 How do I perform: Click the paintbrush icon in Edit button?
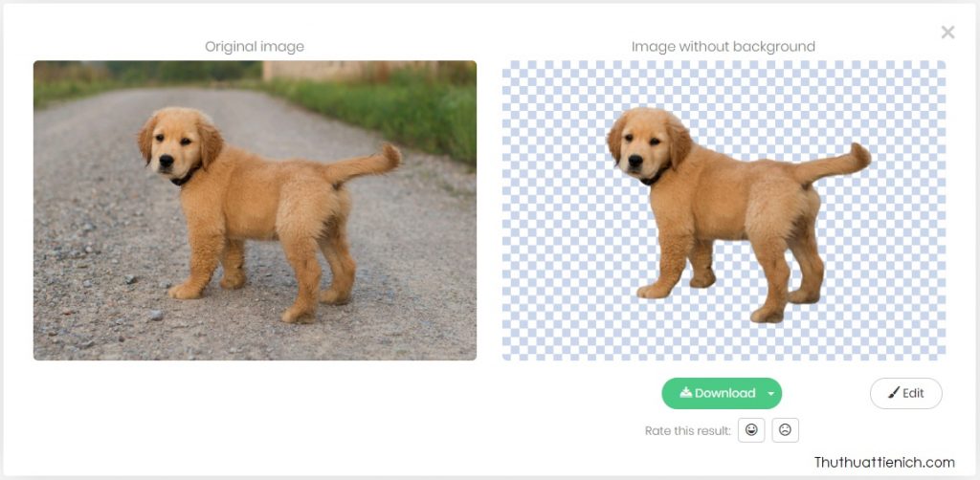click(x=893, y=393)
